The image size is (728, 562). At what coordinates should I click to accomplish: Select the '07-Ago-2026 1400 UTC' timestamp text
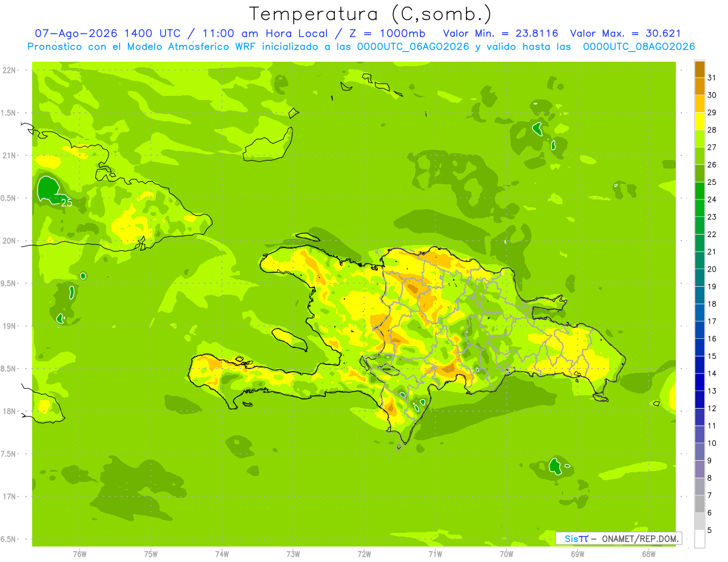pyautogui.click(x=107, y=33)
